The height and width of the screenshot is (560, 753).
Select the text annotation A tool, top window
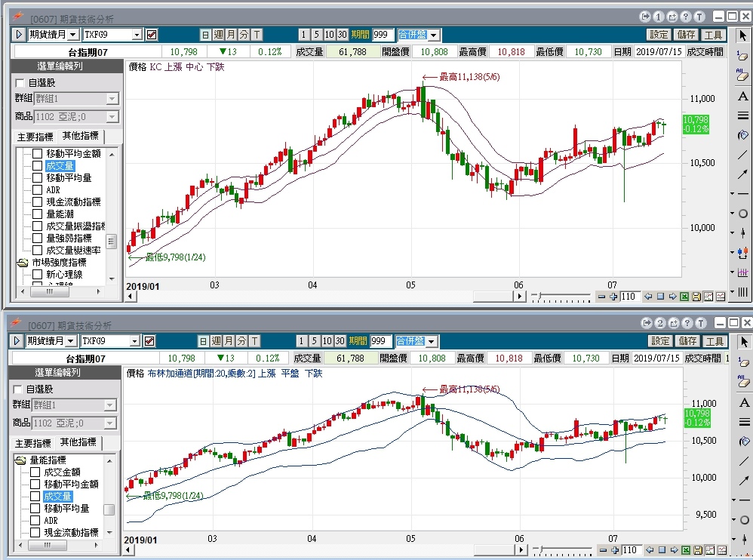tap(743, 97)
